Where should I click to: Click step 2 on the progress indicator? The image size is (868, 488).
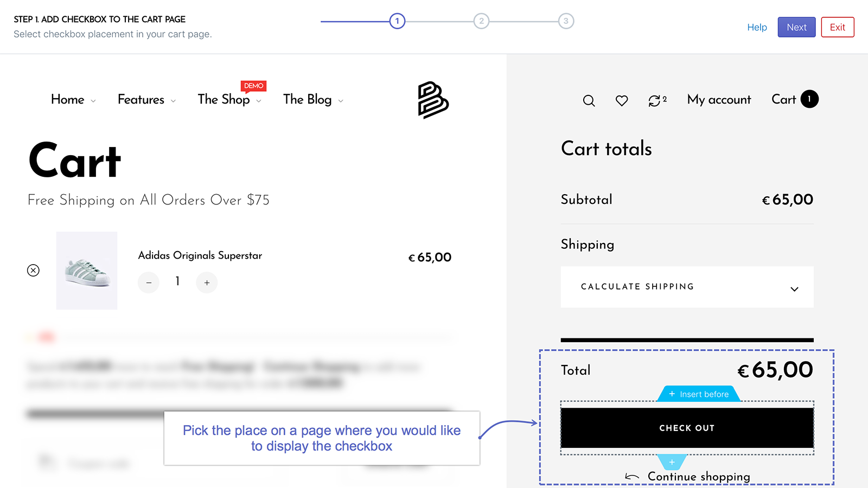click(482, 21)
